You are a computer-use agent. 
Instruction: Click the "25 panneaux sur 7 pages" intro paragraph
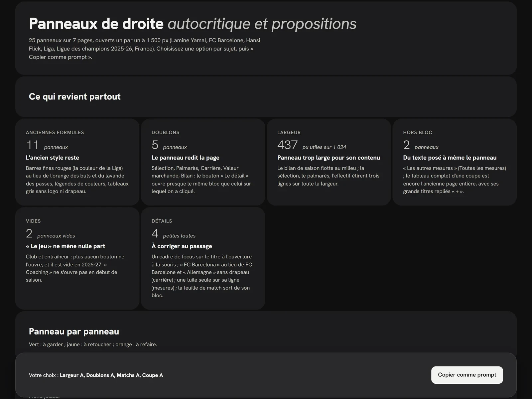145,49
